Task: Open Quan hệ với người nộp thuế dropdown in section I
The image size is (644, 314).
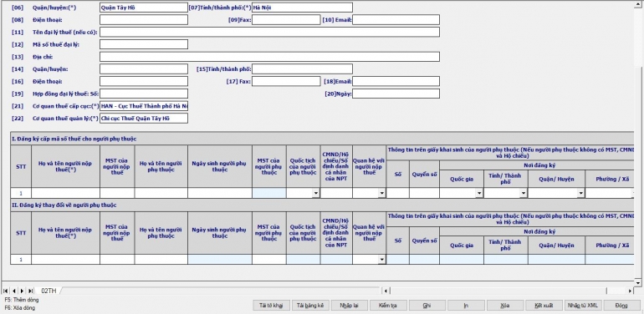Action: (382, 193)
